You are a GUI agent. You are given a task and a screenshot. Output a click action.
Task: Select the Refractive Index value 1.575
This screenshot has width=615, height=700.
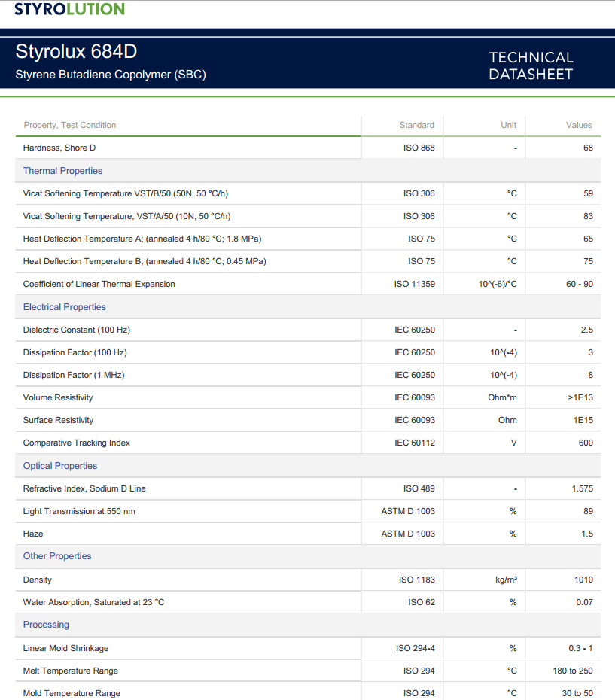pyautogui.click(x=582, y=488)
